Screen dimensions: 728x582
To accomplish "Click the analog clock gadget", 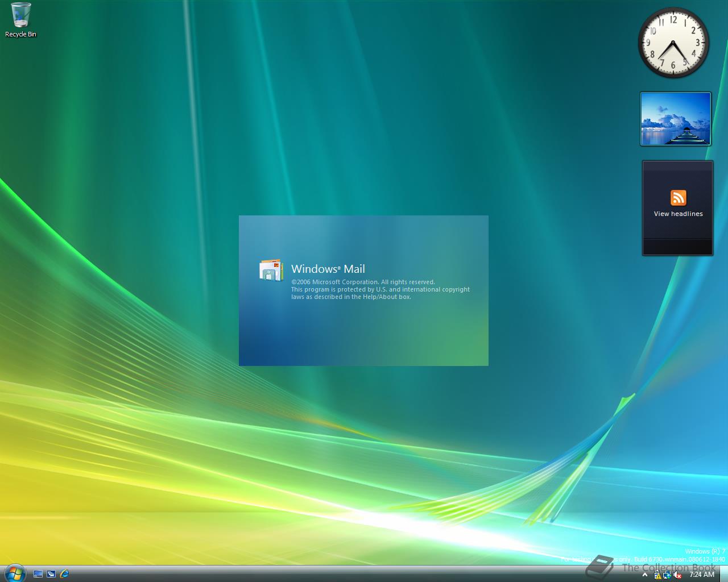I will (x=673, y=42).
